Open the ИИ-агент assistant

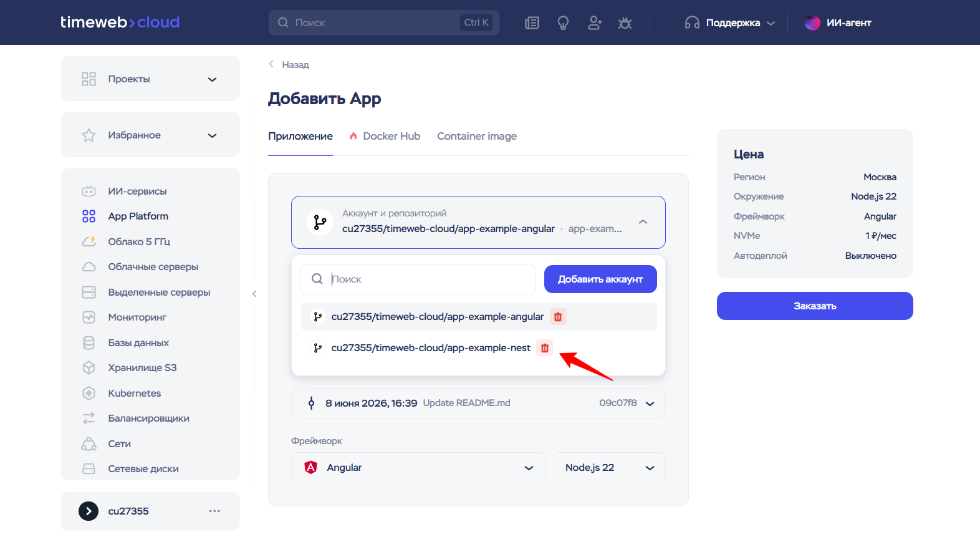coord(838,23)
